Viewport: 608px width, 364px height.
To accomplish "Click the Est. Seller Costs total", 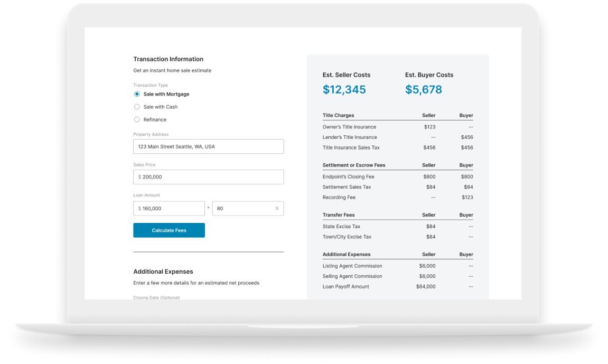I will coord(344,89).
